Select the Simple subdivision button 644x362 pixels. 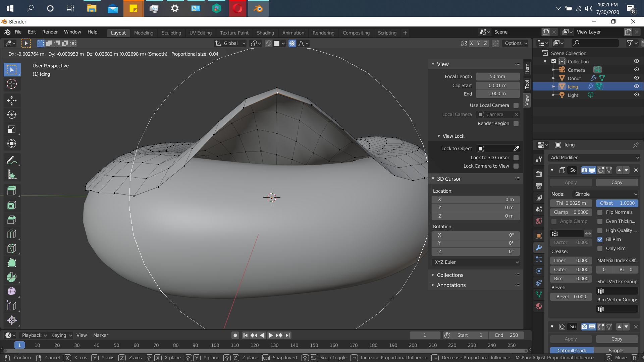tap(616, 350)
